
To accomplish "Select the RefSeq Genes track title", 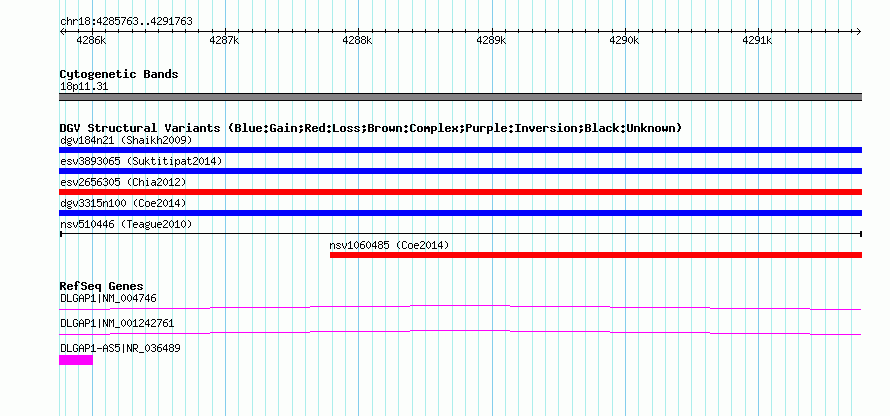I will 102,286.
